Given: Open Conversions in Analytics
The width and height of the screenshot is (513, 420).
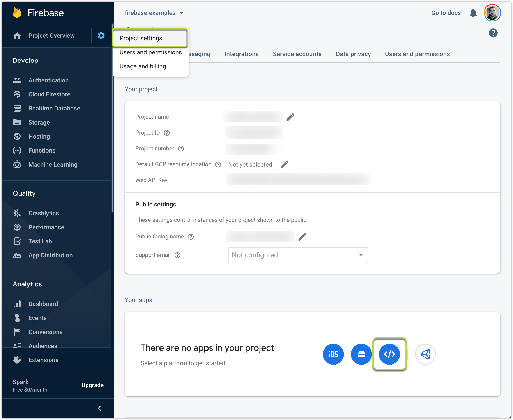Looking at the screenshot, I should click(45, 332).
